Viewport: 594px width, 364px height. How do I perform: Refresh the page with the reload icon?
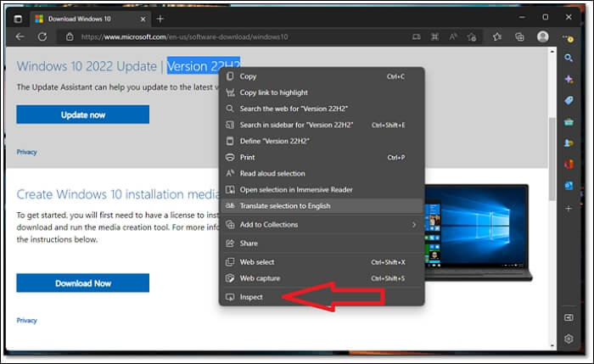pyautogui.click(x=42, y=36)
